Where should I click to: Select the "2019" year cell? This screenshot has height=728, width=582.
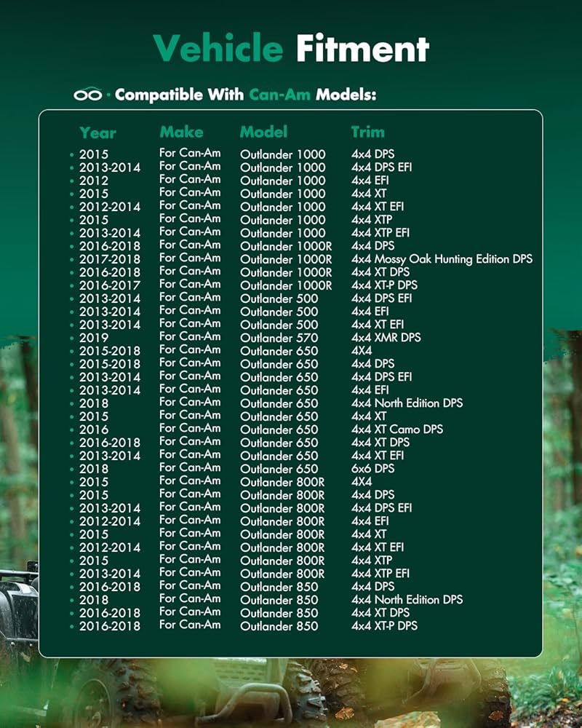point(94,338)
